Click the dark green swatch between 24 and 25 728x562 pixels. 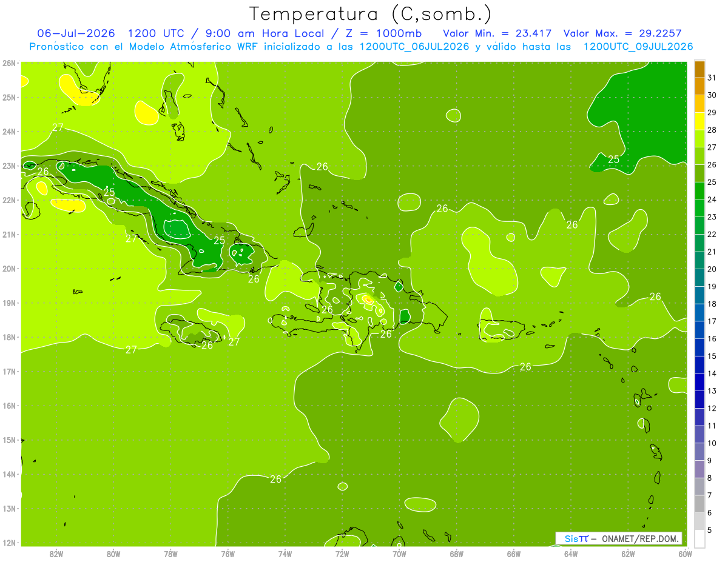tap(699, 191)
